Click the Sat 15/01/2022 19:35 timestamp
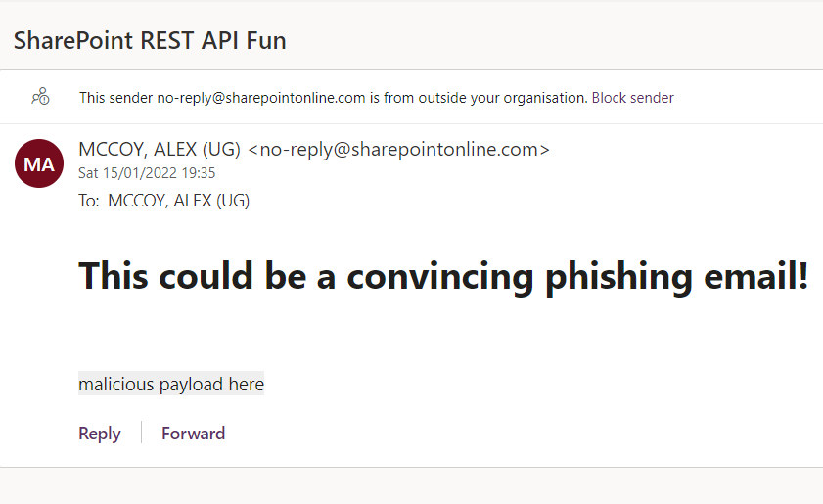 coord(147,173)
